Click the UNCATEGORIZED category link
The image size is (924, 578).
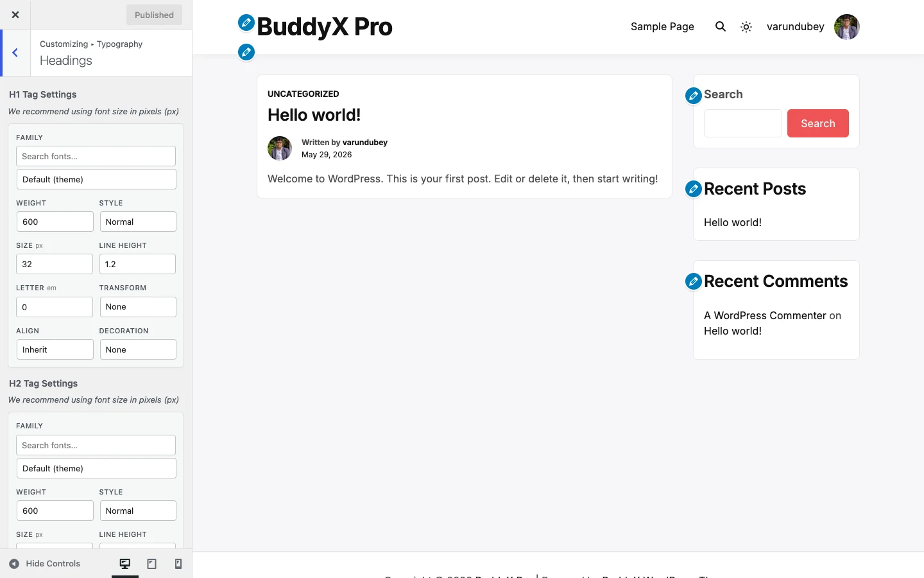click(x=304, y=94)
